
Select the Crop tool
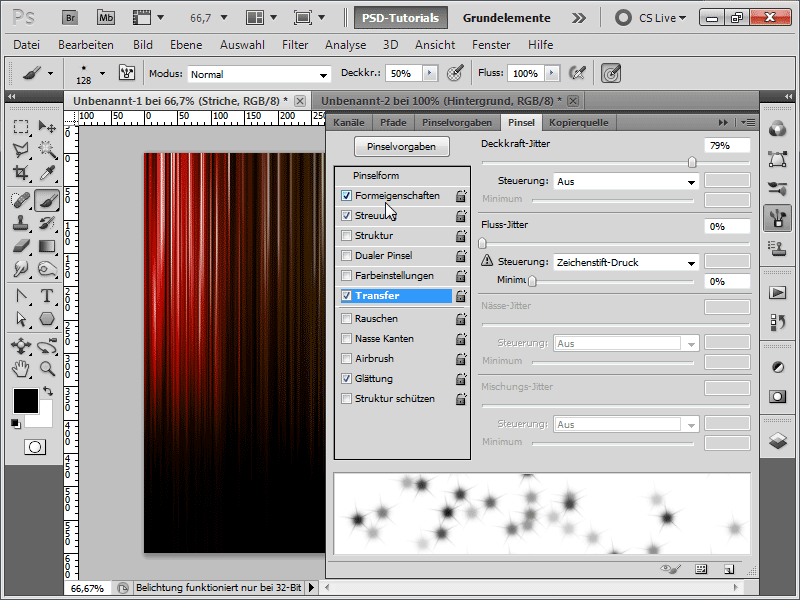click(x=21, y=172)
